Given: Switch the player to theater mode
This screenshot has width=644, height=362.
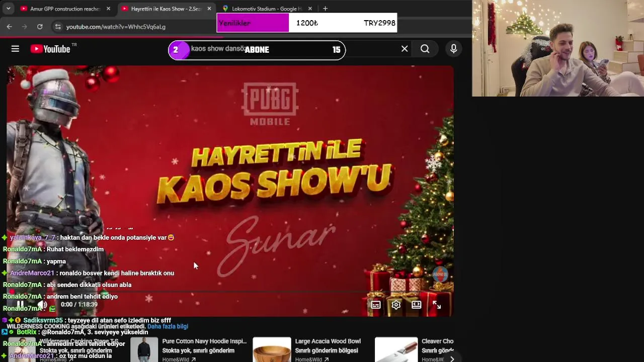Looking at the screenshot, I should click(417, 305).
